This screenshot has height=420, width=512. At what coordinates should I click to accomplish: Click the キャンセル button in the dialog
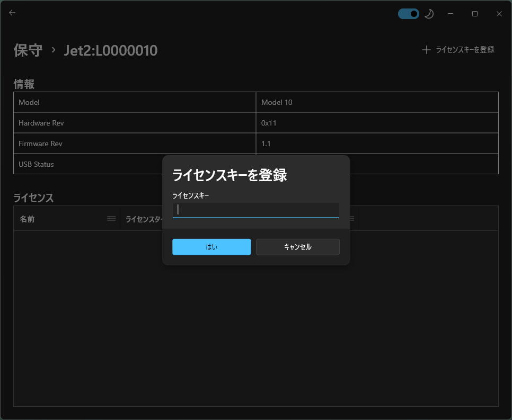(x=297, y=247)
